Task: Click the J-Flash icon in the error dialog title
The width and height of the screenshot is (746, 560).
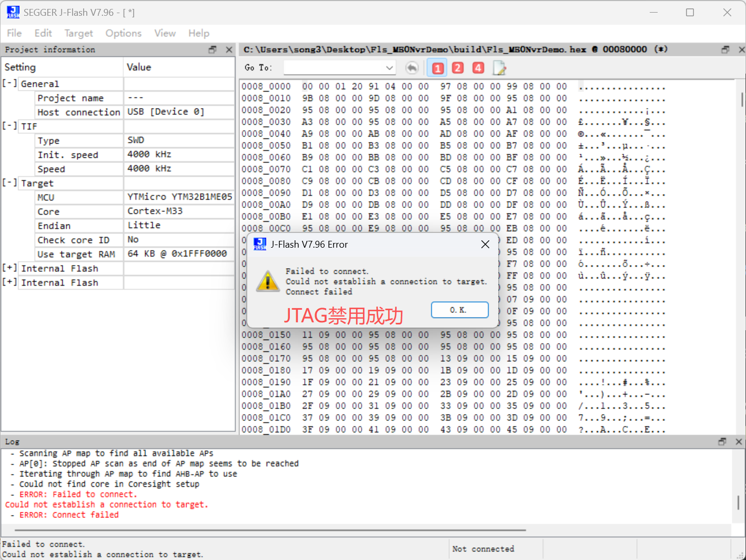Action: [260, 244]
